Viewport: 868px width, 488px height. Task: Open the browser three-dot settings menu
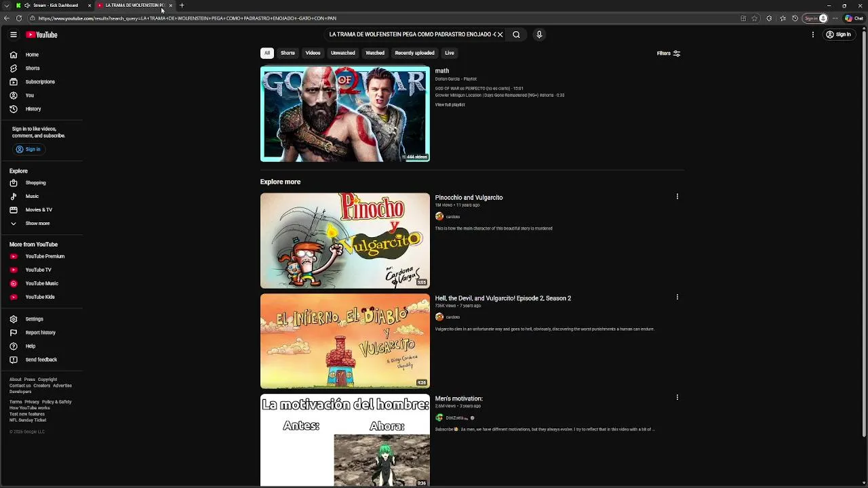point(835,18)
